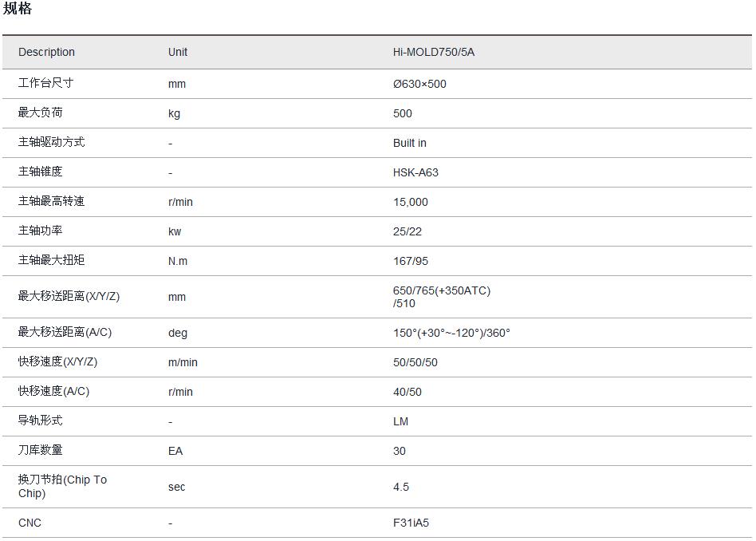Click the Ø630×500 table size value
Viewport: 756px width, 541px height.
[419, 84]
